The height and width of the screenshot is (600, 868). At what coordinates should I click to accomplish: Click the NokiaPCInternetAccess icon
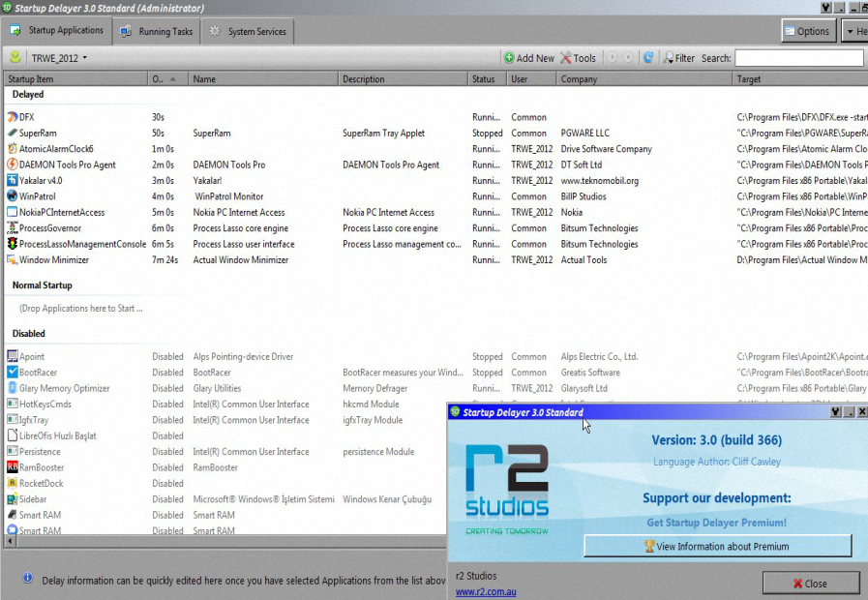[13, 212]
